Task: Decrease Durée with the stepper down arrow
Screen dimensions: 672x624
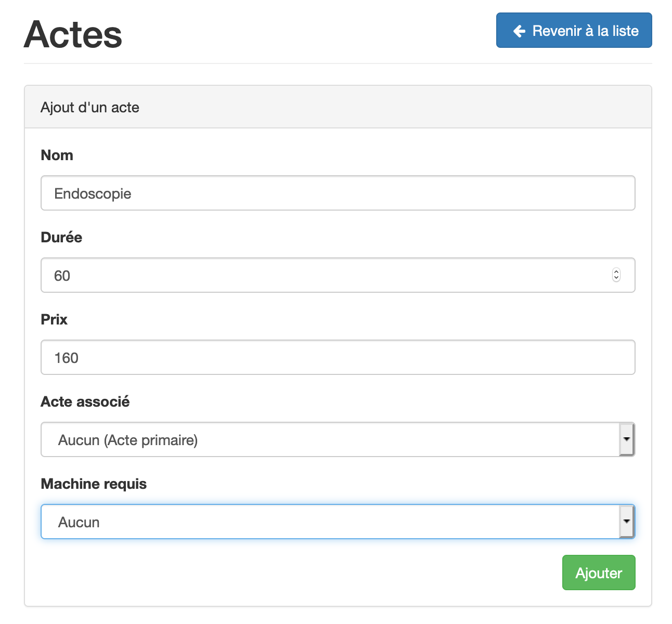Action: click(616, 279)
